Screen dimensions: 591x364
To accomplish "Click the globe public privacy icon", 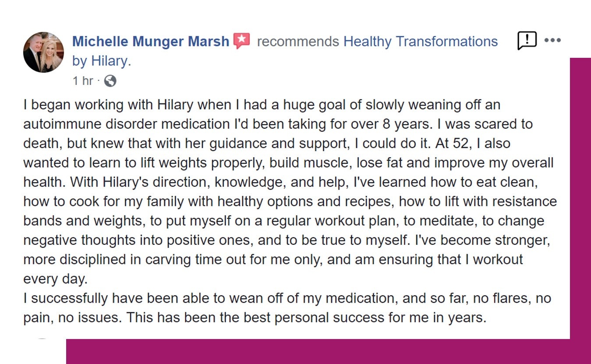I will pos(110,81).
